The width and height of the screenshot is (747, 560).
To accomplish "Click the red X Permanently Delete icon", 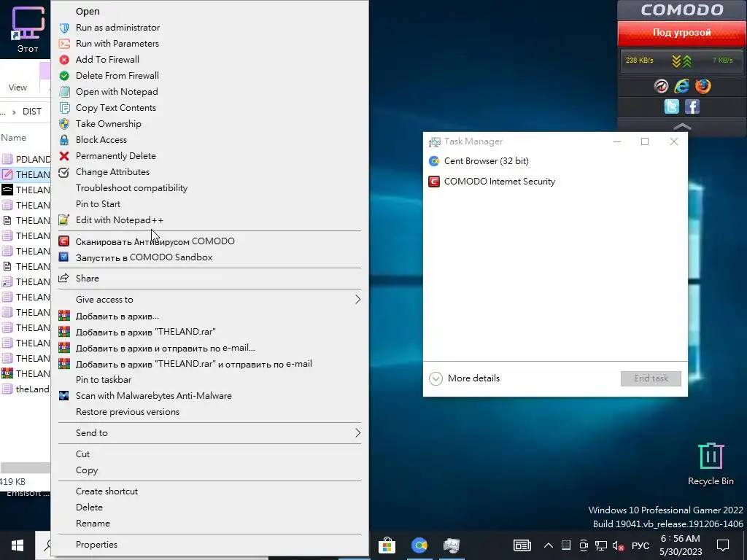I will [x=64, y=156].
